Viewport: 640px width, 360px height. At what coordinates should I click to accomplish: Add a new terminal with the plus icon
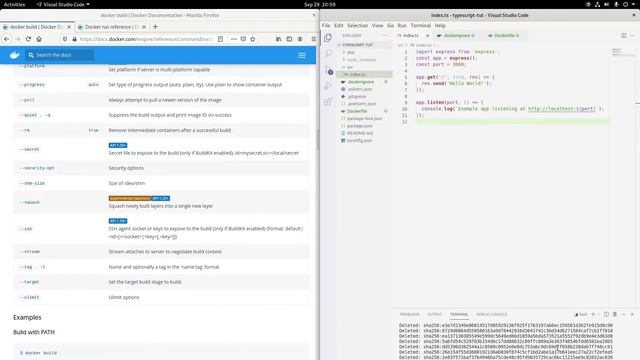click(593, 314)
